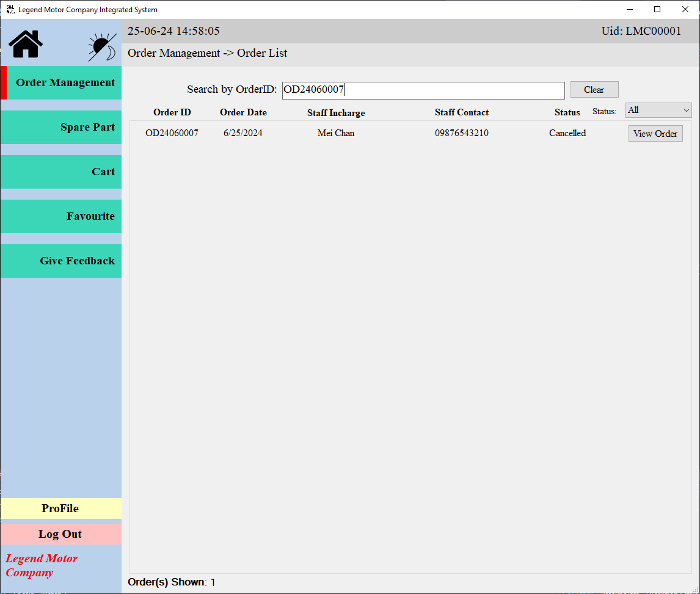700x594 pixels.
Task: Expand the Status filter dropdown
Action: click(658, 110)
